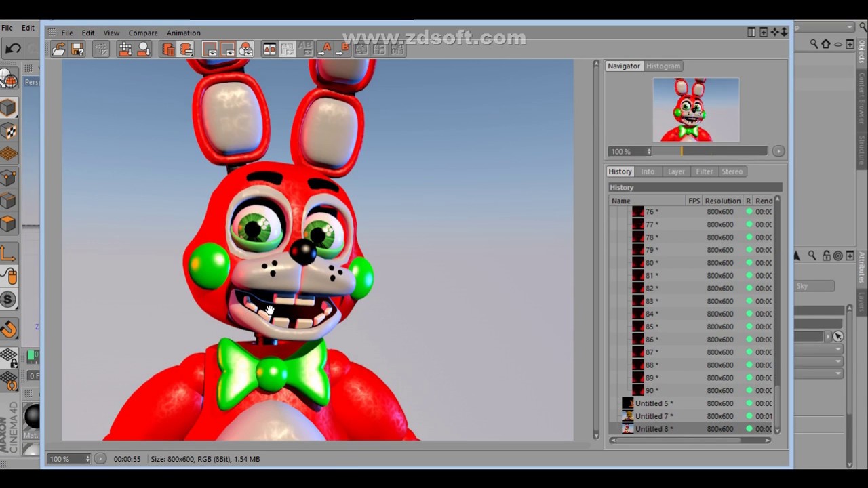
Task: Toggle the AB compare icon
Action: point(269,49)
